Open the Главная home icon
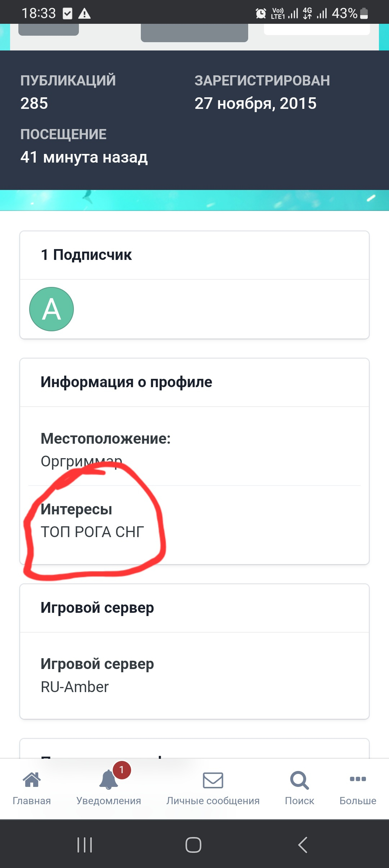Screen dimensions: 389x868 coord(32,780)
